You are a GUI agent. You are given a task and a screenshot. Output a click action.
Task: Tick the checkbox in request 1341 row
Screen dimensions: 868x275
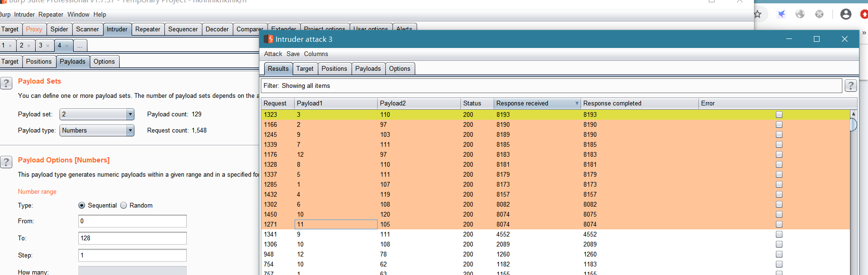[x=779, y=234]
